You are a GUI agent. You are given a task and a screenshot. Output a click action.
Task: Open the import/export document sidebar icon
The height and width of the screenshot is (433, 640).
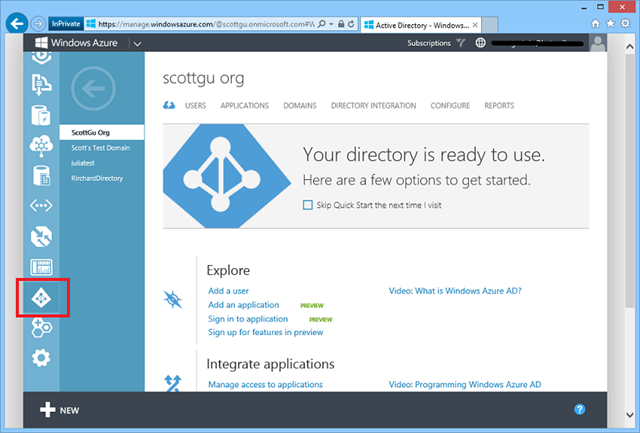(x=41, y=84)
